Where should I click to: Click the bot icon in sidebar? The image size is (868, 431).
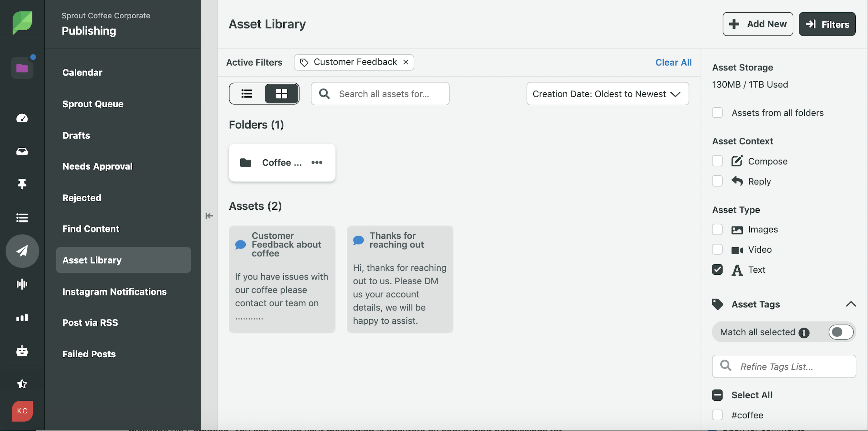coord(22,351)
